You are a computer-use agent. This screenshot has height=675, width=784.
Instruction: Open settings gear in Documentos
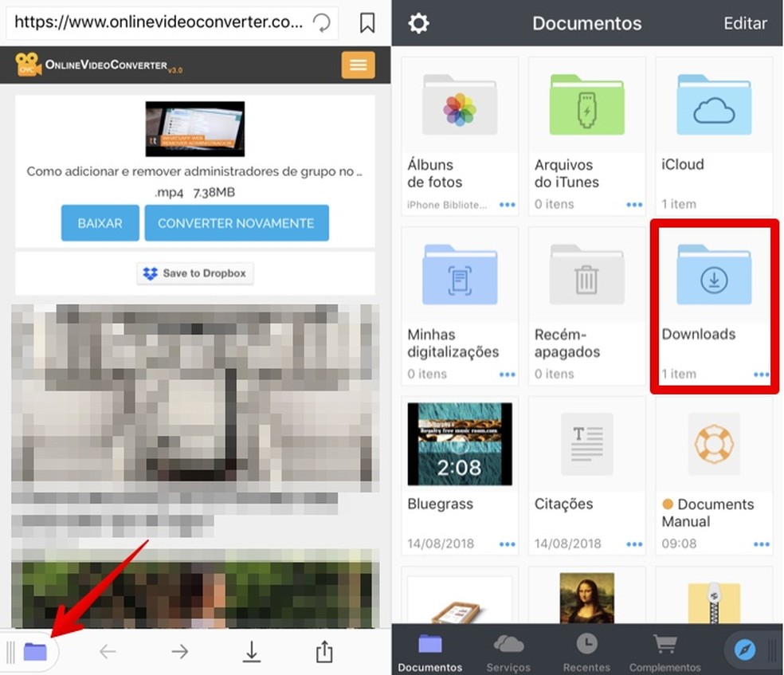418,23
